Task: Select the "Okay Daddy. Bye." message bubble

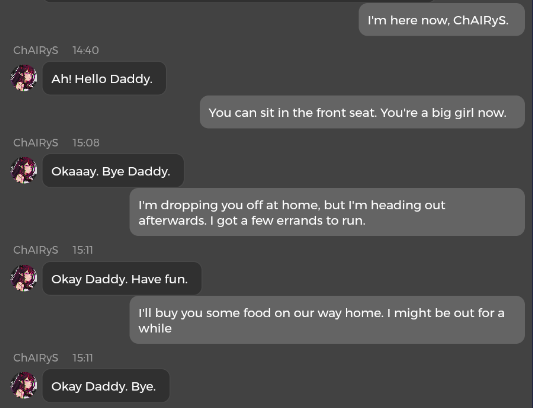Action: (106, 386)
